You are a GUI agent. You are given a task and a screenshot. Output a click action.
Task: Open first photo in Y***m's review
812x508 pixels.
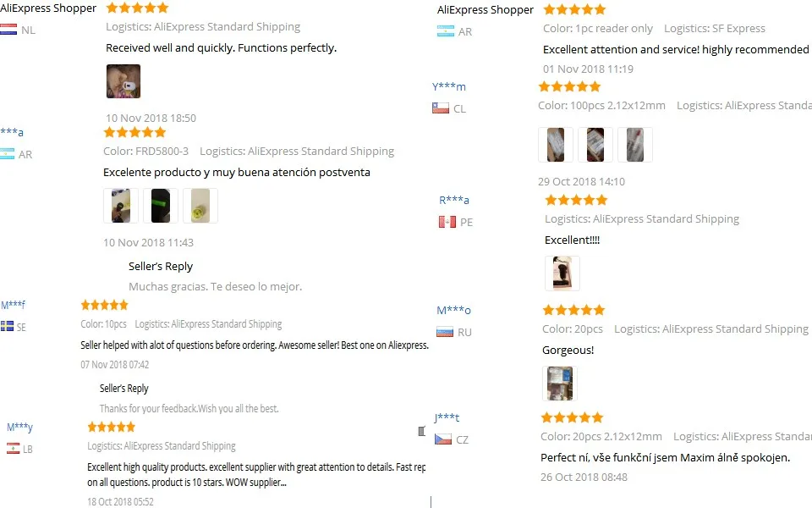click(x=556, y=145)
